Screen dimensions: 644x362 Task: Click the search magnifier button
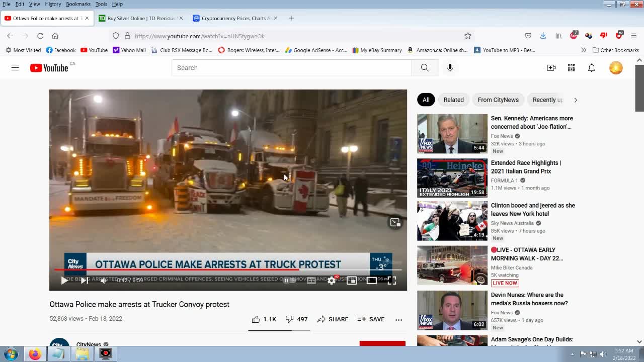pos(425,68)
